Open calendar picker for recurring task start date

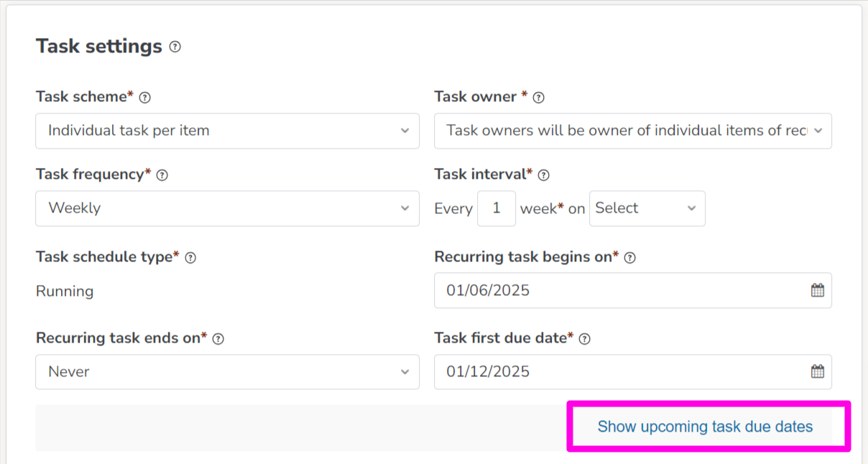tap(817, 290)
